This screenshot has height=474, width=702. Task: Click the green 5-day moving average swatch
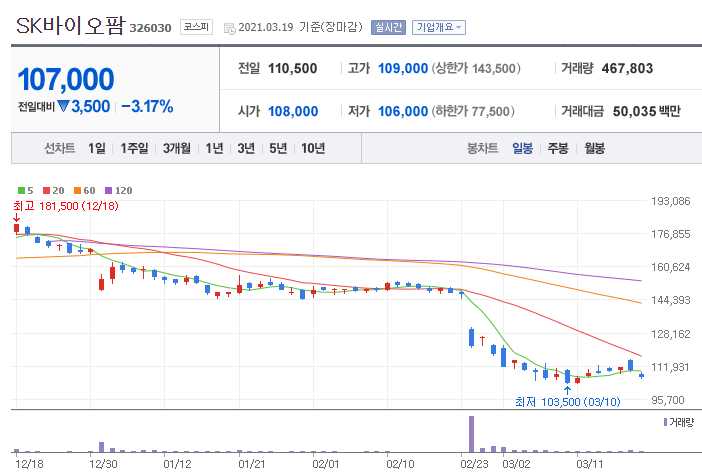(21, 191)
